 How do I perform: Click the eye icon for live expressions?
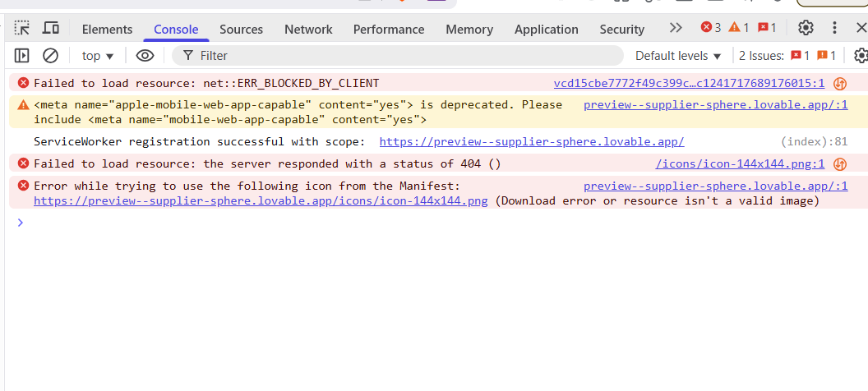[x=145, y=56]
